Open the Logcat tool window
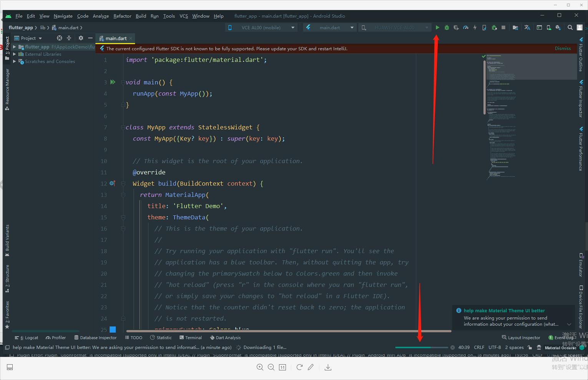Screen dimensions: 588x380 coord(27,338)
